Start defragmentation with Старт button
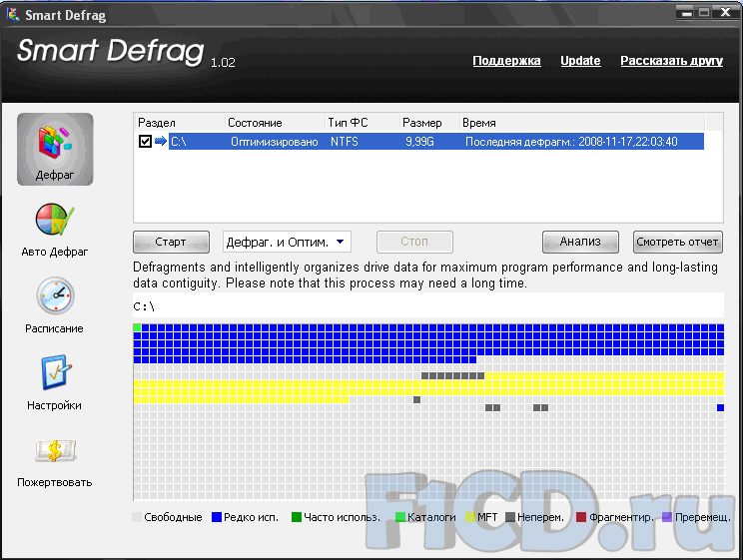 pos(171,243)
